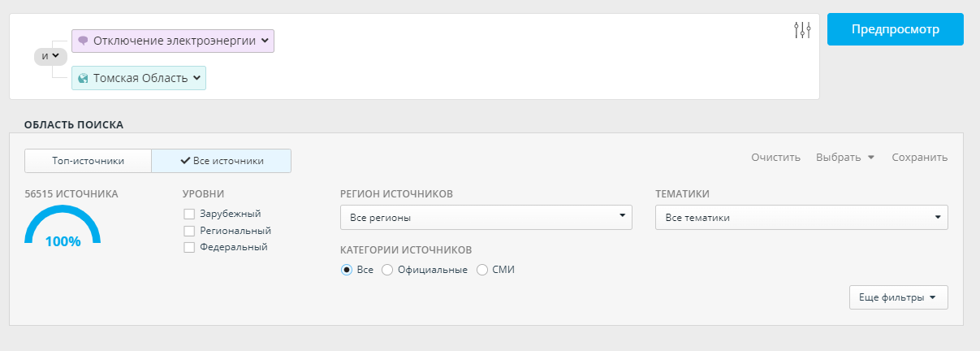Image resolution: width=980 pixels, height=351 pixels.
Task: Open the Все регионы sources dropdown
Action: pos(486,218)
